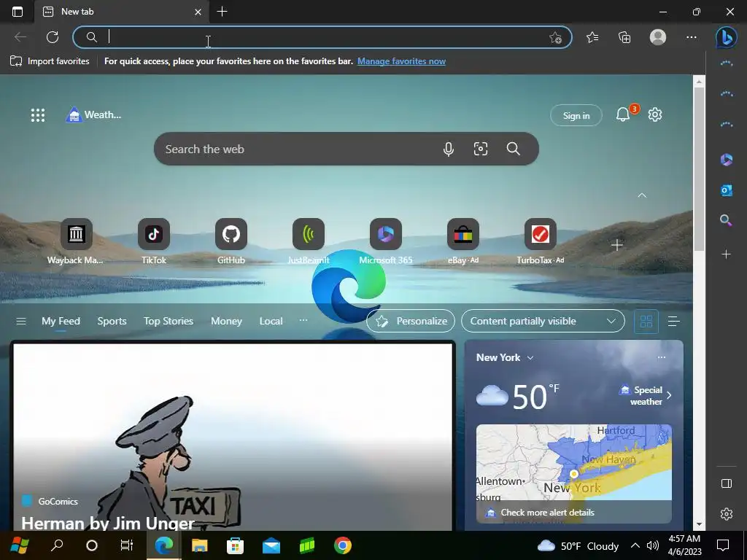Change New York weather location dropdown
Image resolution: width=747 pixels, height=560 pixels.
[530, 357]
